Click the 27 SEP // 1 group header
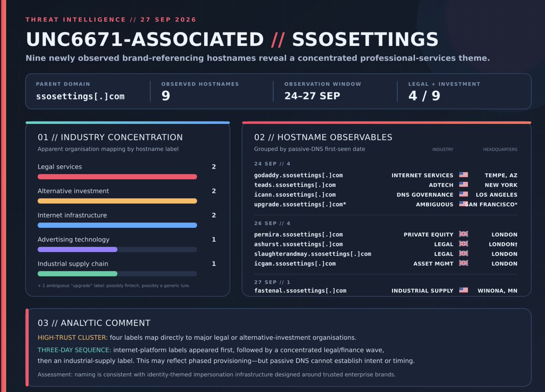545x392 pixels. pyautogui.click(x=272, y=283)
